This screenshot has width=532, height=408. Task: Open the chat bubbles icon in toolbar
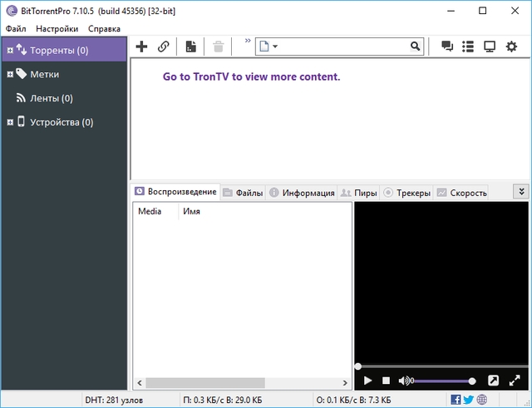pos(446,47)
